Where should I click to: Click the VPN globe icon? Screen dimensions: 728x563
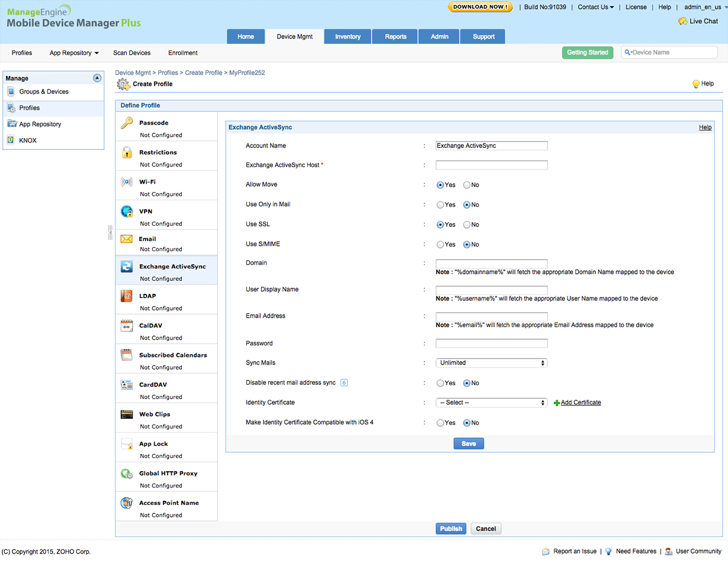point(127,212)
